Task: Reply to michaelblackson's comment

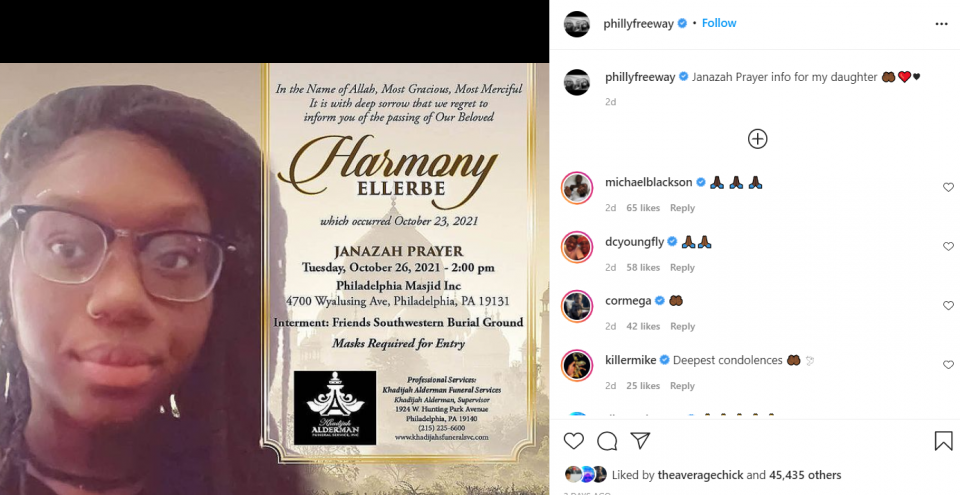Action: click(682, 208)
